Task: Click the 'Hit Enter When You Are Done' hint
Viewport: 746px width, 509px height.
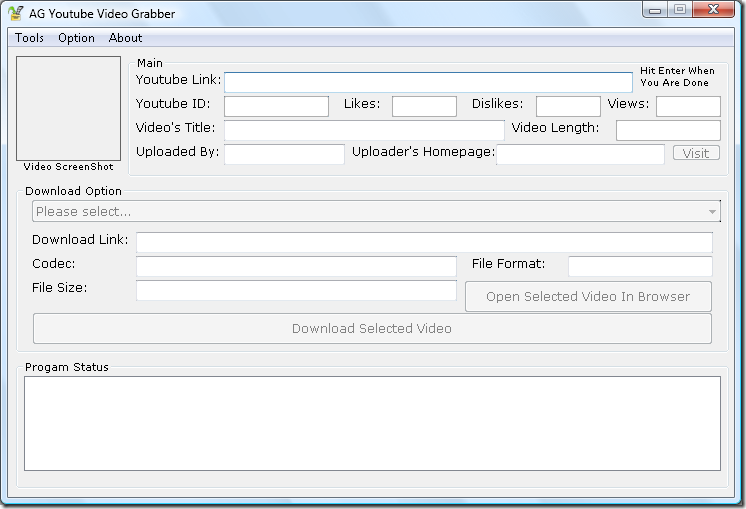Action: (x=677, y=77)
